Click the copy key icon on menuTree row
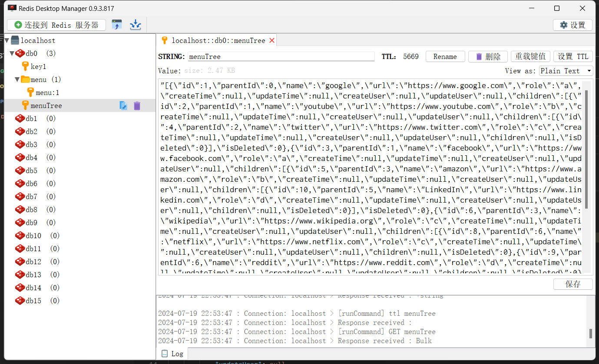This screenshot has width=599, height=364. point(123,105)
